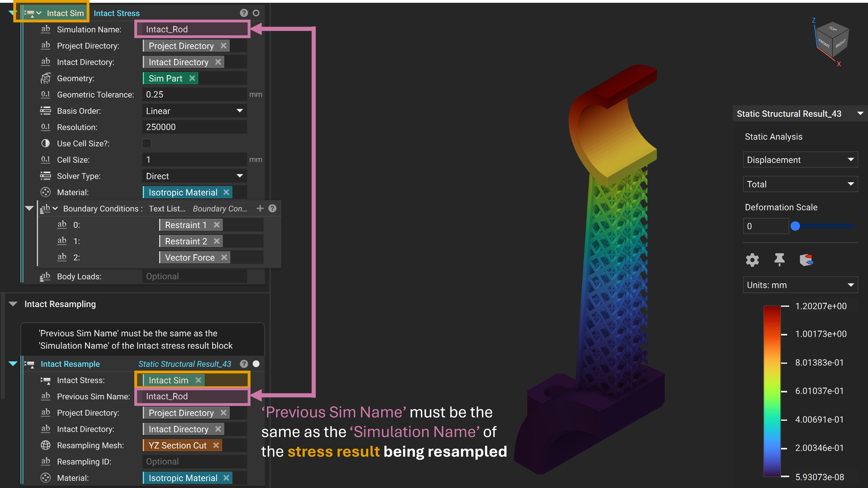
Task: Collapse the Intact Resampling section
Action: (13, 304)
